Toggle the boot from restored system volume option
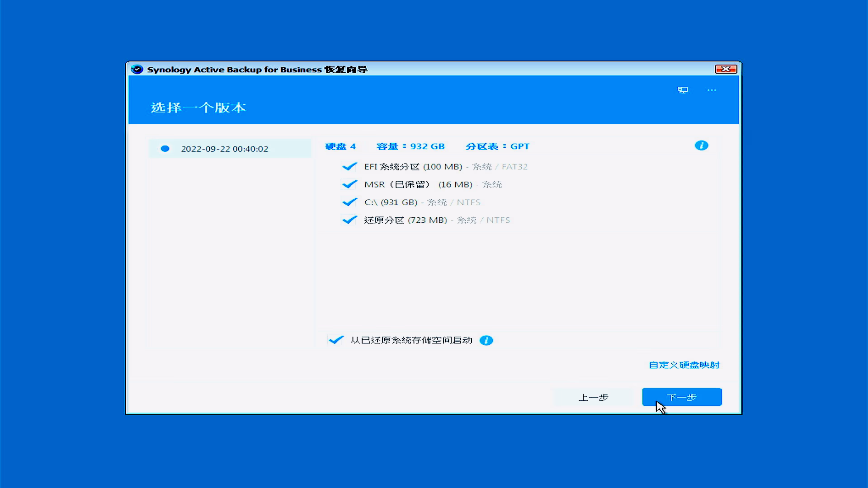This screenshot has height=488, width=868. pos(336,340)
